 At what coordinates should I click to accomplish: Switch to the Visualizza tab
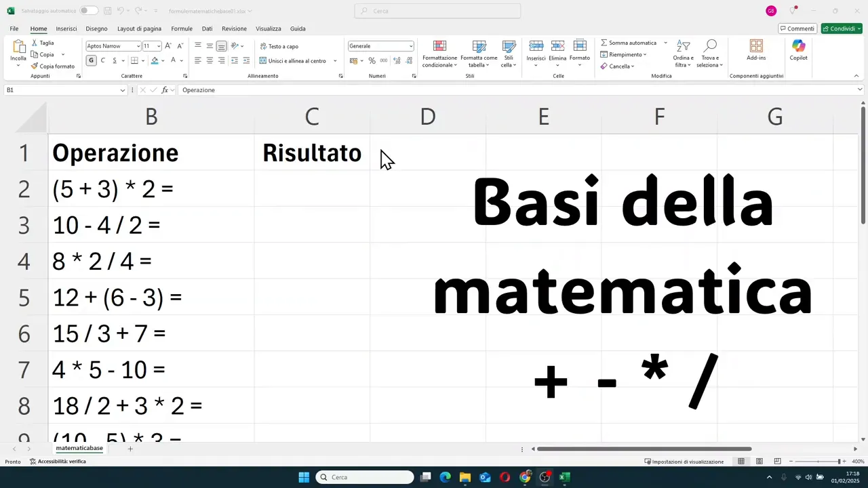(268, 28)
